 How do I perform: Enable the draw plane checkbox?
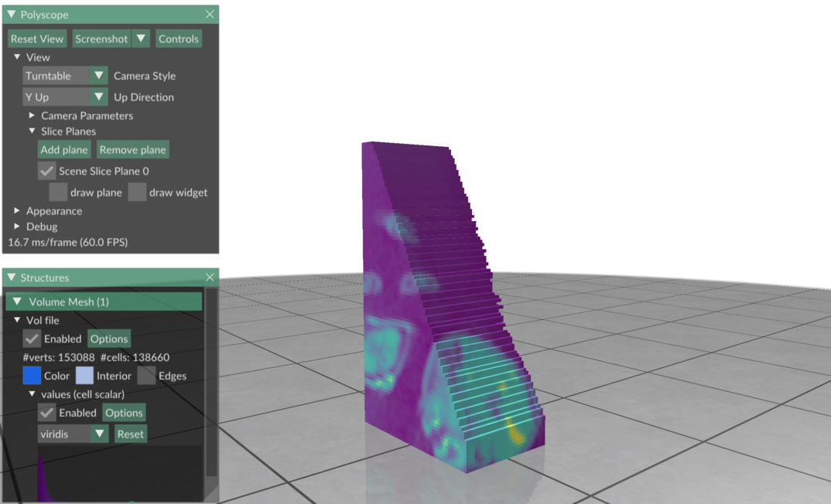(x=58, y=192)
